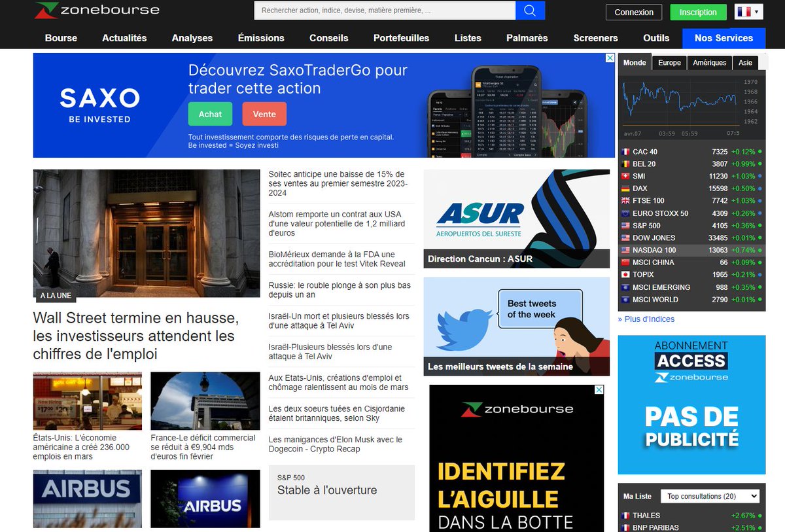
Task: Open the Alstom contrat aux USA article
Action: coord(337,224)
